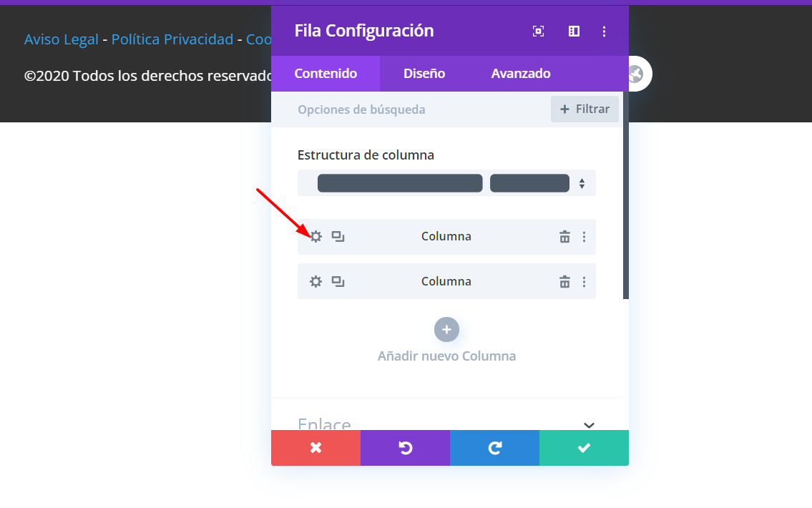The width and height of the screenshot is (812, 508).
Task: Open three-dot menu in Fila Configuración header
Action: coord(604,31)
